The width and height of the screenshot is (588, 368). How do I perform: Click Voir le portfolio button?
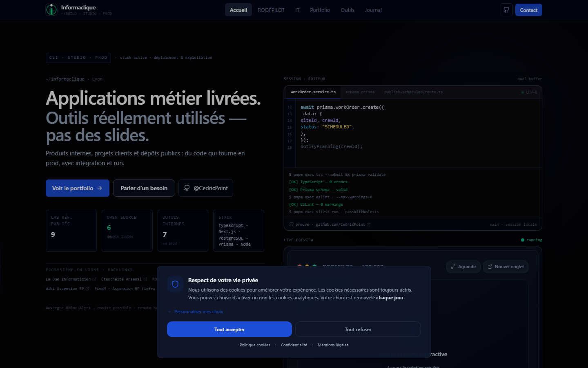[x=78, y=188]
